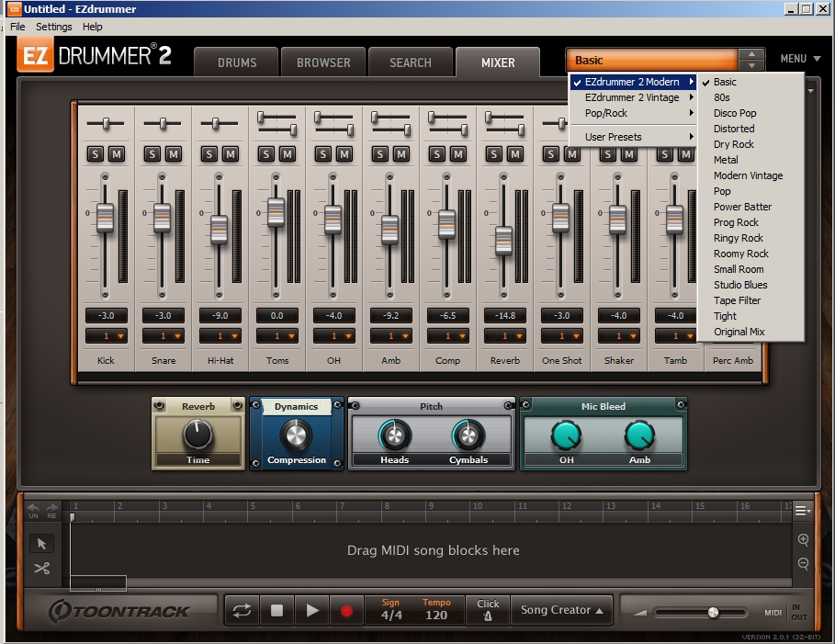
Task: Expand the User Presets submenu
Action: pos(633,137)
